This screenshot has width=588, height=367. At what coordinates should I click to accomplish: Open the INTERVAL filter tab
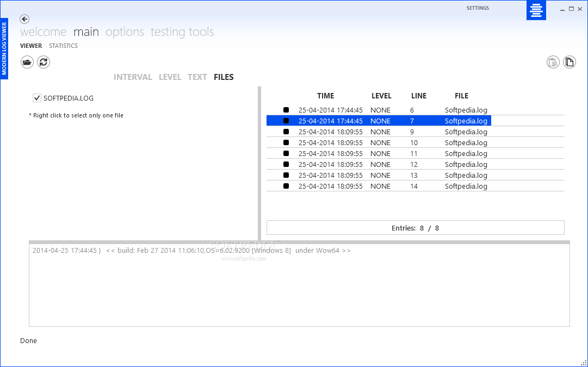[133, 77]
